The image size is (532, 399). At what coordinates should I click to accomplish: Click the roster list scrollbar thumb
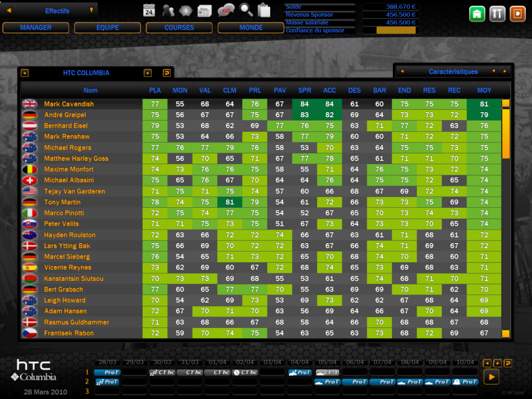point(506,134)
